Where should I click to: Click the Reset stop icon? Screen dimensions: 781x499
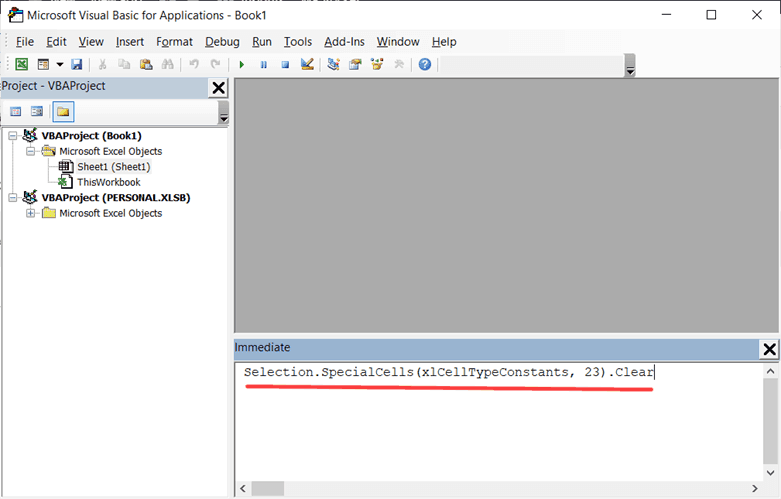[285, 64]
